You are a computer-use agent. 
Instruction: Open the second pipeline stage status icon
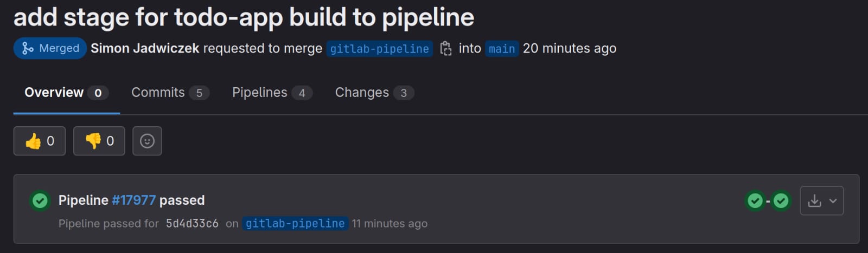point(781,201)
